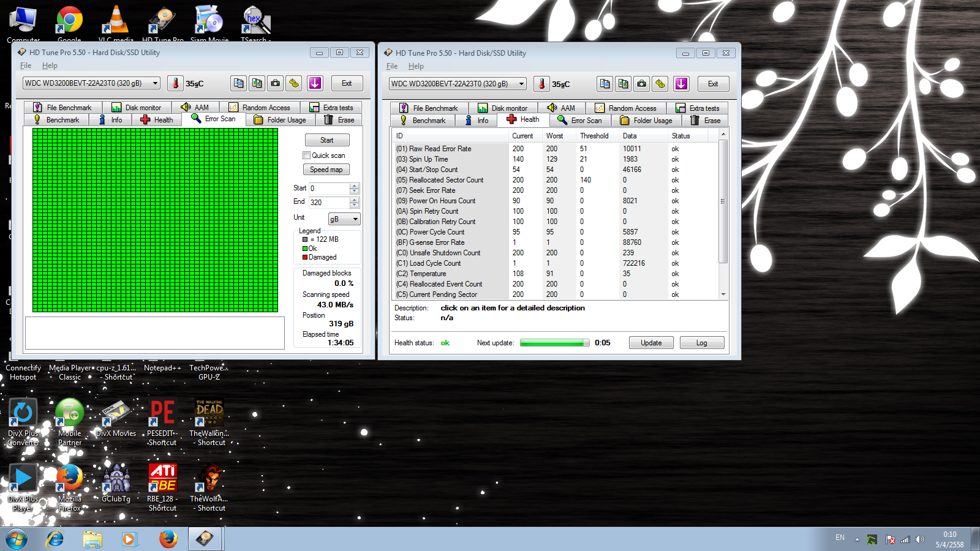Open Random Access tab in the Error Scan window
Image resolution: width=980 pixels, height=551 pixels.
(260, 108)
